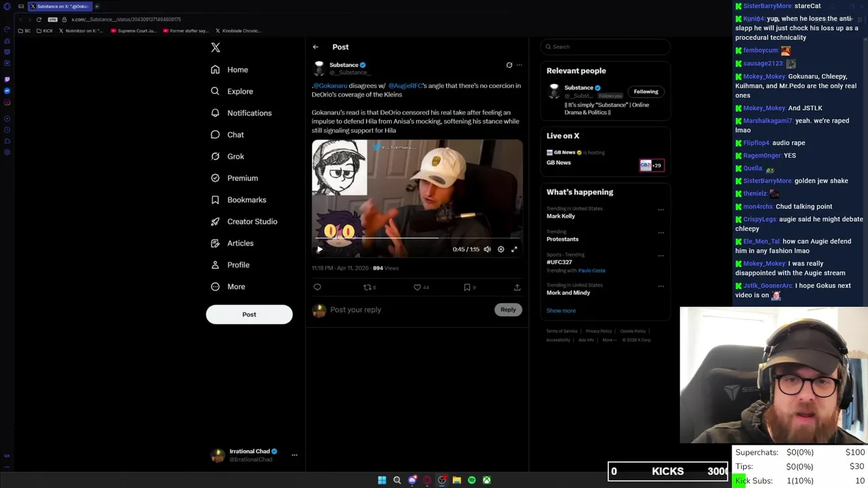The width and height of the screenshot is (868, 488).
Task: Open BC bookmarks folder
Action: [24, 30]
